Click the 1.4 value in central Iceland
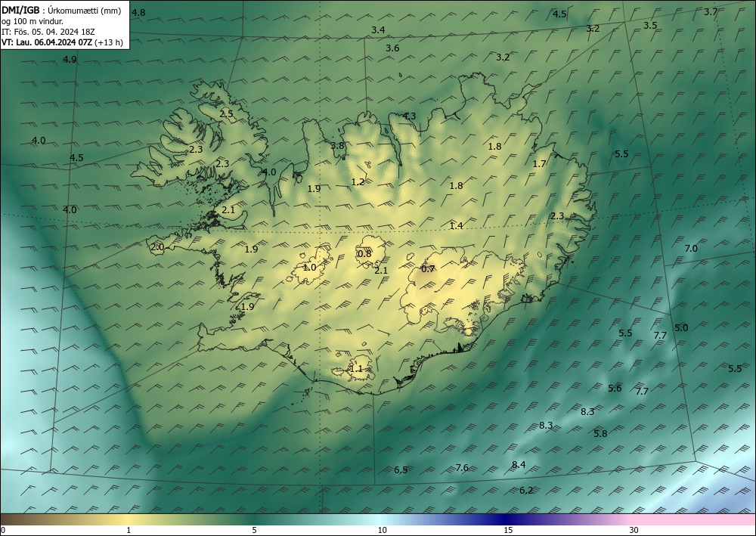Viewport: 756px width, 536px height. coord(456,225)
